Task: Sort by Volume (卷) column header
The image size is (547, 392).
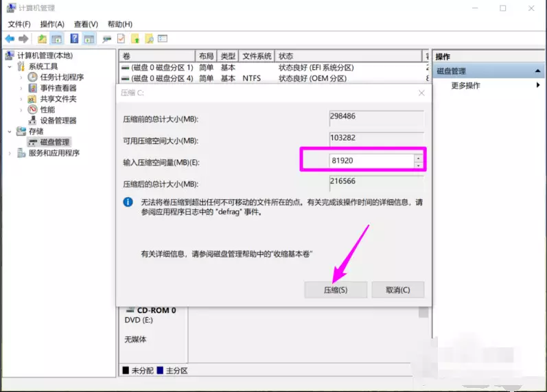Action: (x=157, y=56)
